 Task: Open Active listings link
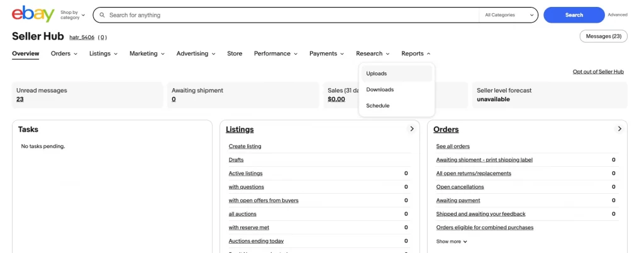(246, 173)
